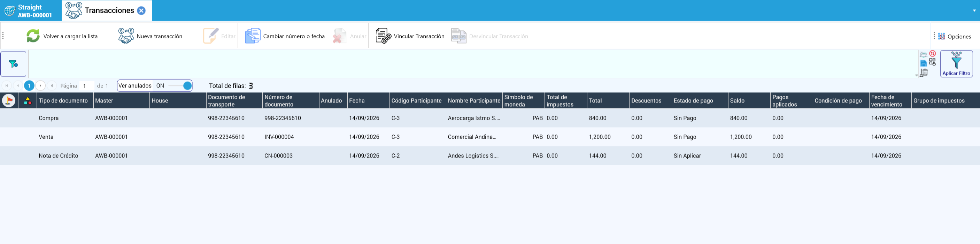Click the green reload list icon
The width and height of the screenshot is (980, 244).
[33, 36]
